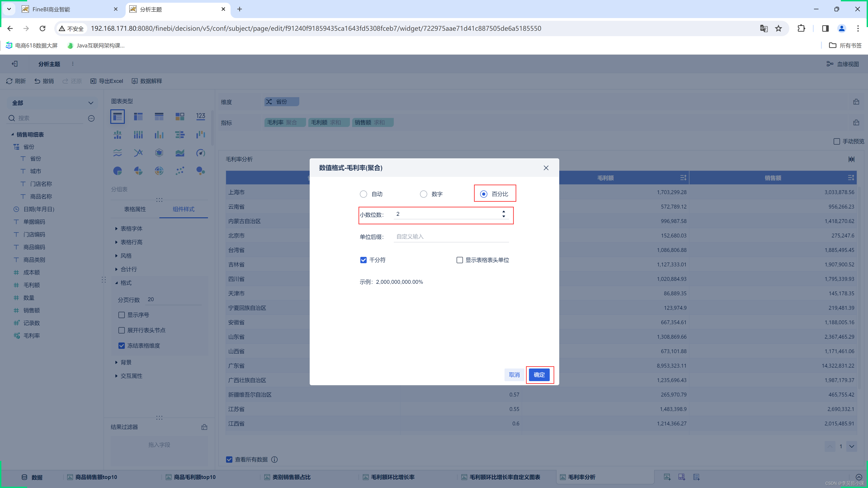Click the exit-edit back icon near 分析主题

click(15, 64)
